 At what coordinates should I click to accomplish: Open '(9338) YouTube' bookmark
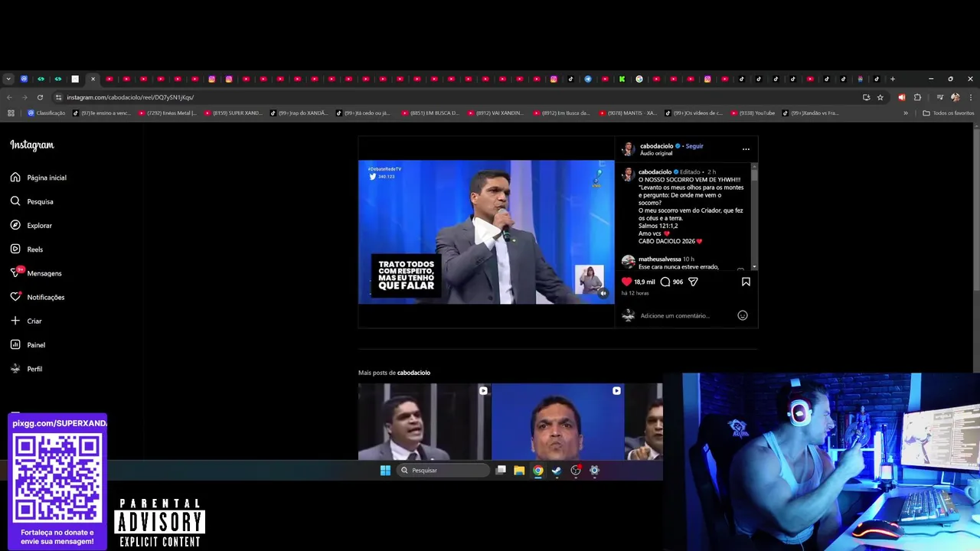(753, 113)
